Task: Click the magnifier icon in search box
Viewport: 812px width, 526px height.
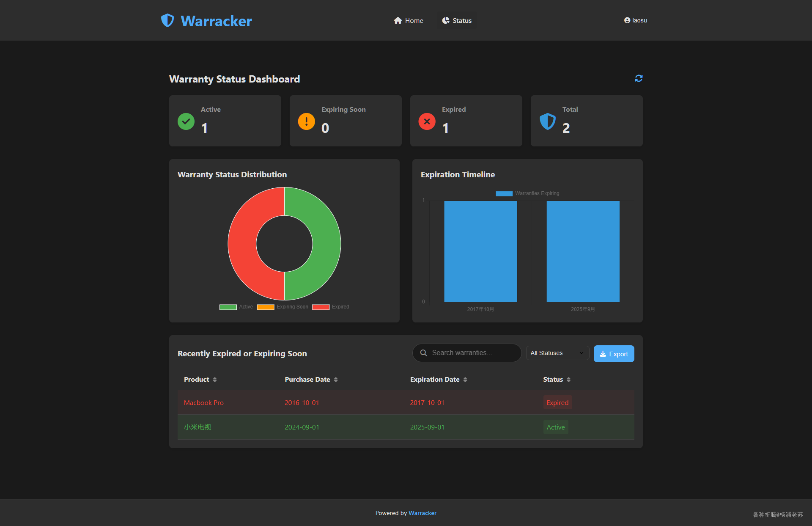Action: click(423, 353)
